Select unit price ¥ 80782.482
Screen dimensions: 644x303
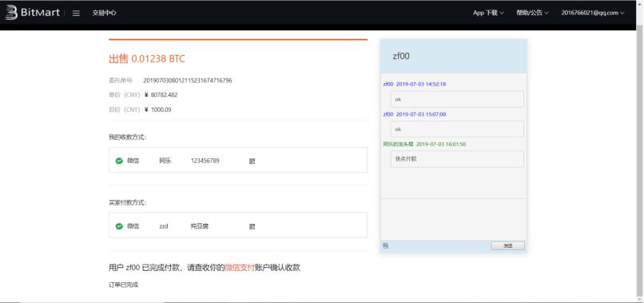tap(161, 95)
